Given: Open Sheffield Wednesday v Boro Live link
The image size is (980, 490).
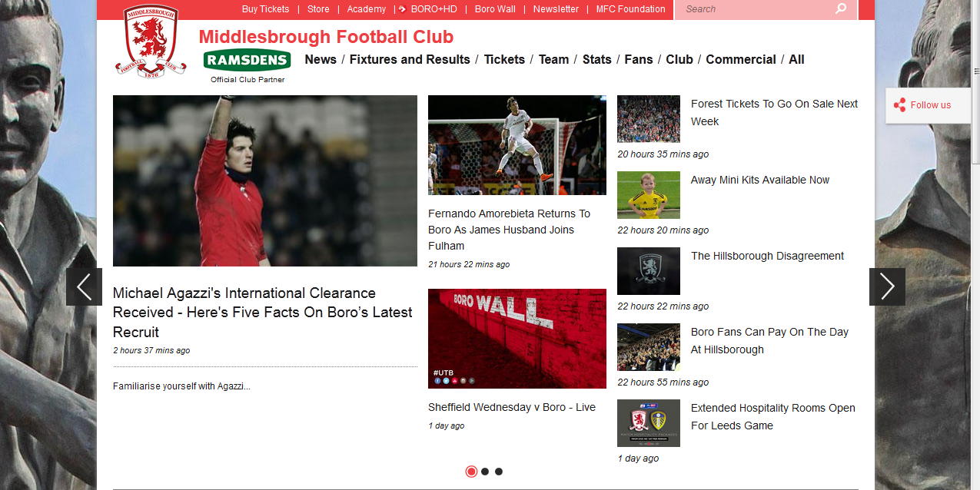Looking at the screenshot, I should click(512, 407).
